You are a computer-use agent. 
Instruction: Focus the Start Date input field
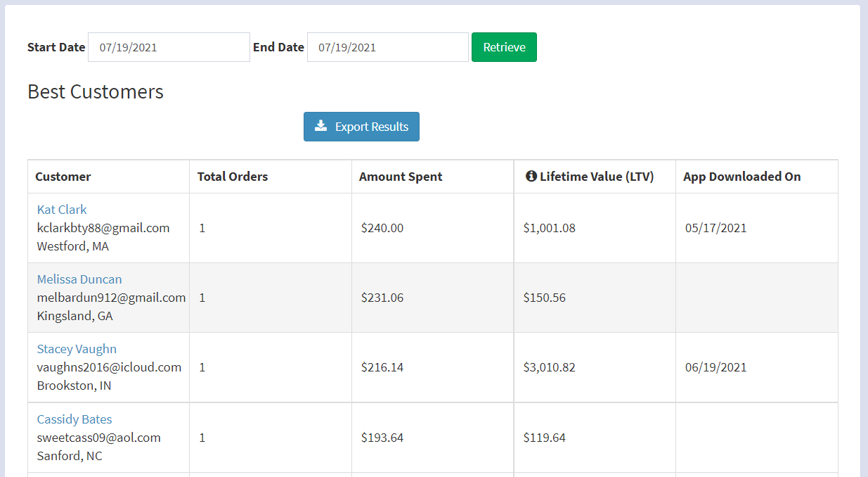point(169,47)
